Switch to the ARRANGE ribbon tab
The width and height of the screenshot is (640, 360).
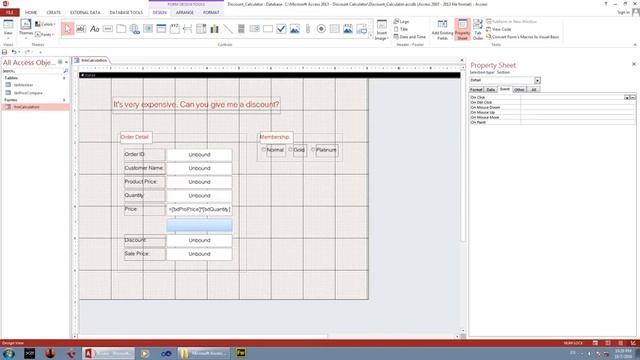point(184,13)
